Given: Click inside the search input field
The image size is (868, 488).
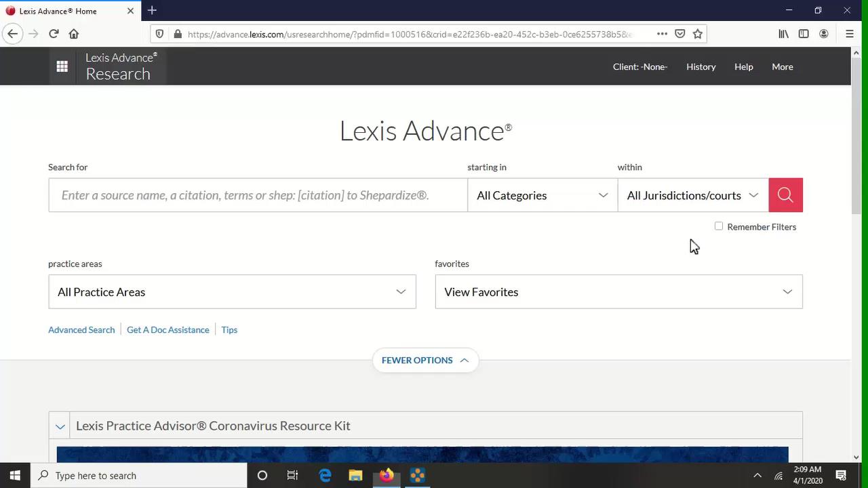Looking at the screenshot, I should (258, 195).
